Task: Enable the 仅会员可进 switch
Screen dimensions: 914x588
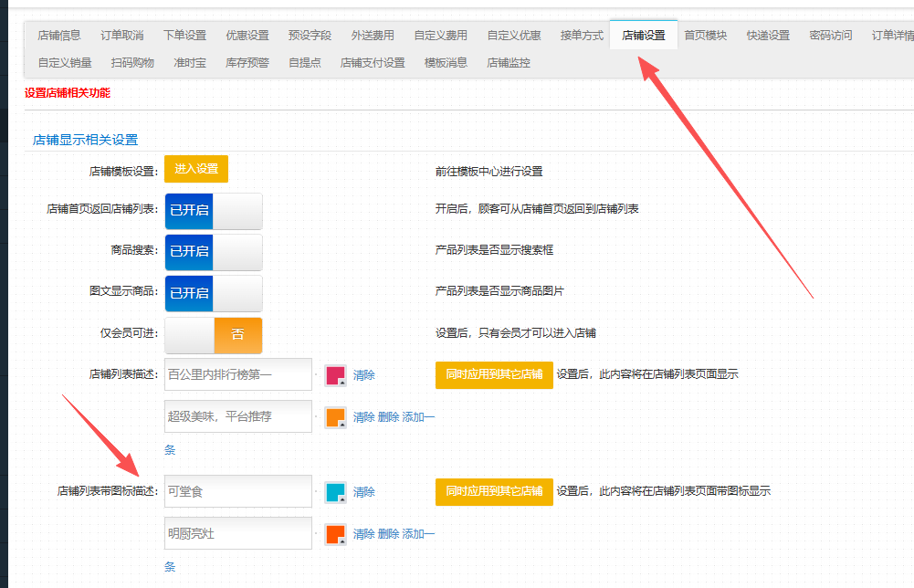Action: click(213, 335)
